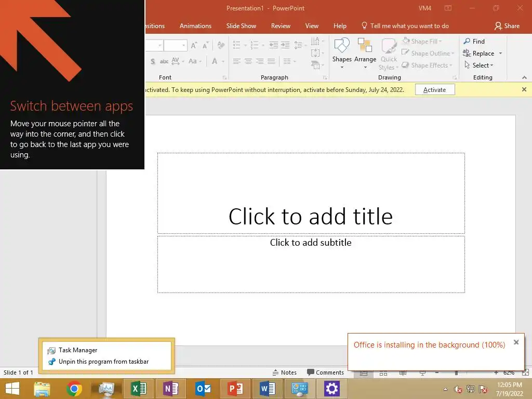Open character spacing AV dropdown
532x399 pixels.
[x=178, y=61]
